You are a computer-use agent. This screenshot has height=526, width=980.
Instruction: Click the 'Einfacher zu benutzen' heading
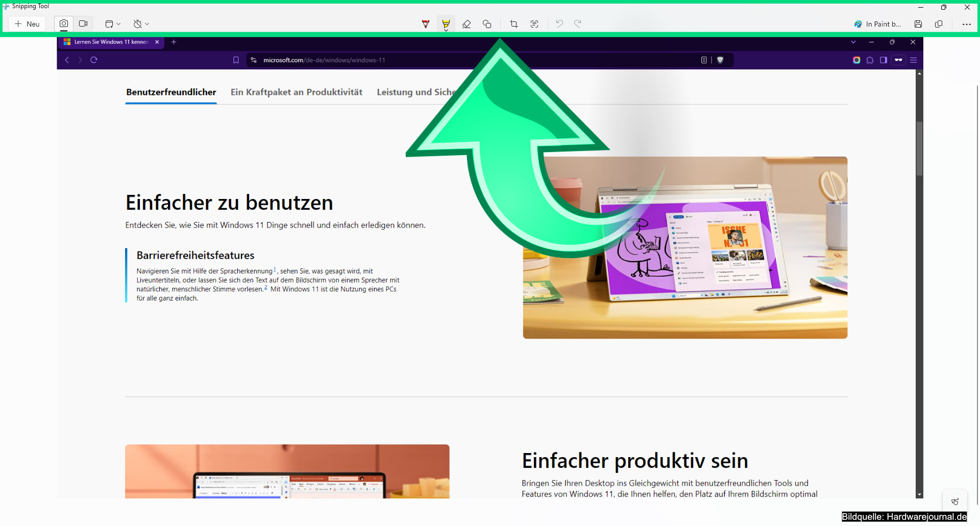point(229,203)
